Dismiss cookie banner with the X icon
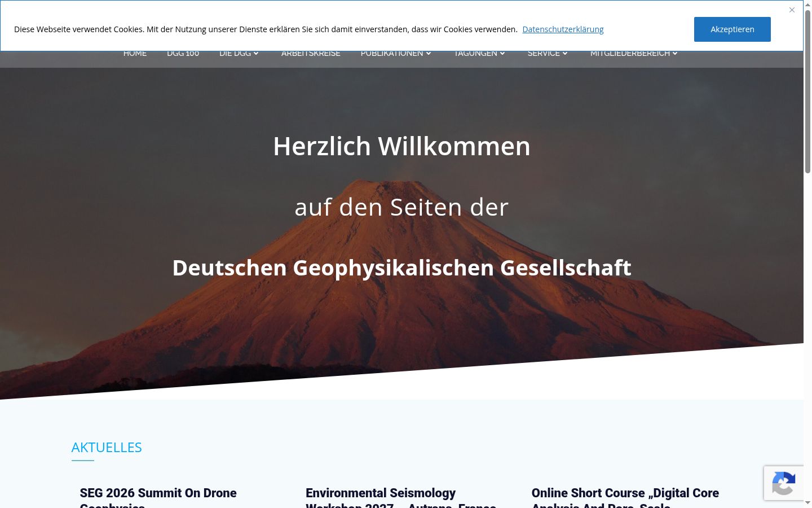 (x=792, y=10)
